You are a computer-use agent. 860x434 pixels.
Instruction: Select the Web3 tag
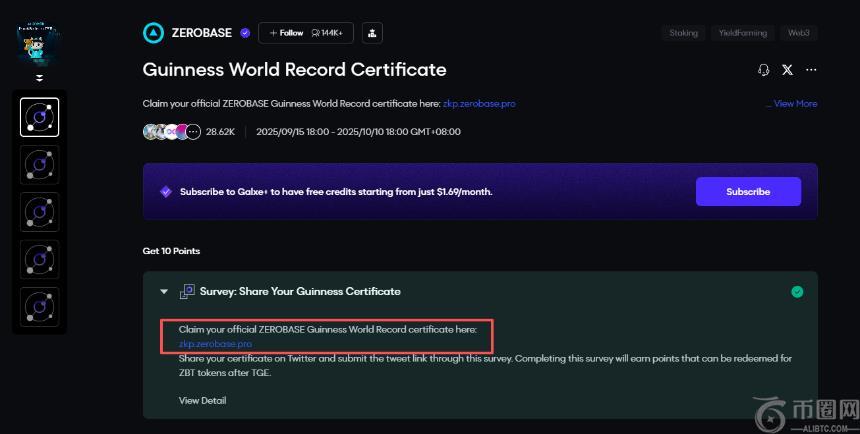pos(798,33)
